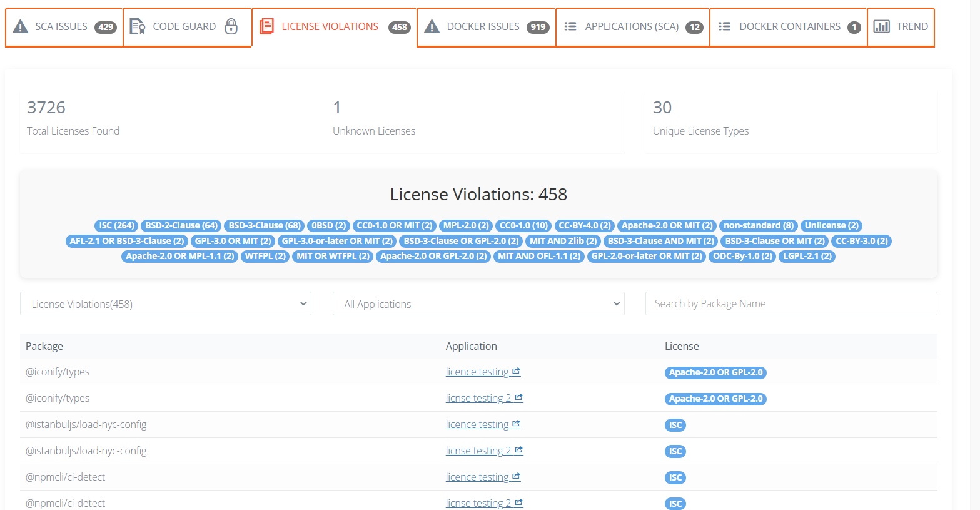Click external link icon for first @npmcli/ci-detect row
This screenshot has width=980, height=510.
click(x=516, y=476)
